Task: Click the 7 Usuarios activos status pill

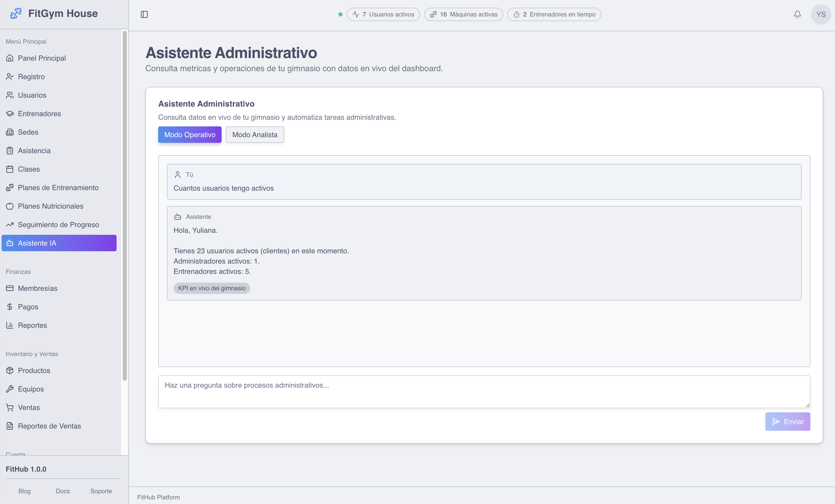Action: pos(383,14)
